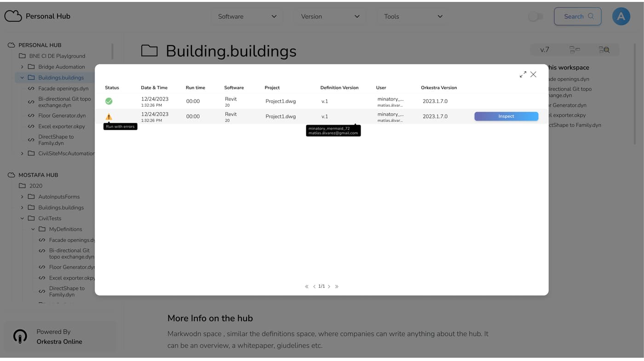Open the Version dropdown
The width and height of the screenshot is (644, 361).
click(330, 17)
